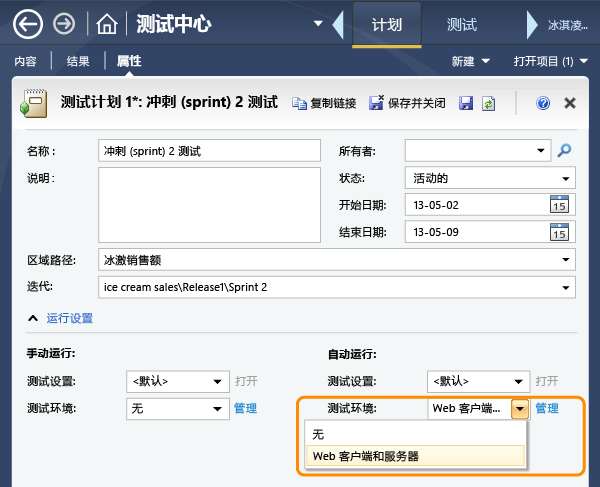
Task: Expand the 区域路径 dropdown
Action: click(566, 260)
